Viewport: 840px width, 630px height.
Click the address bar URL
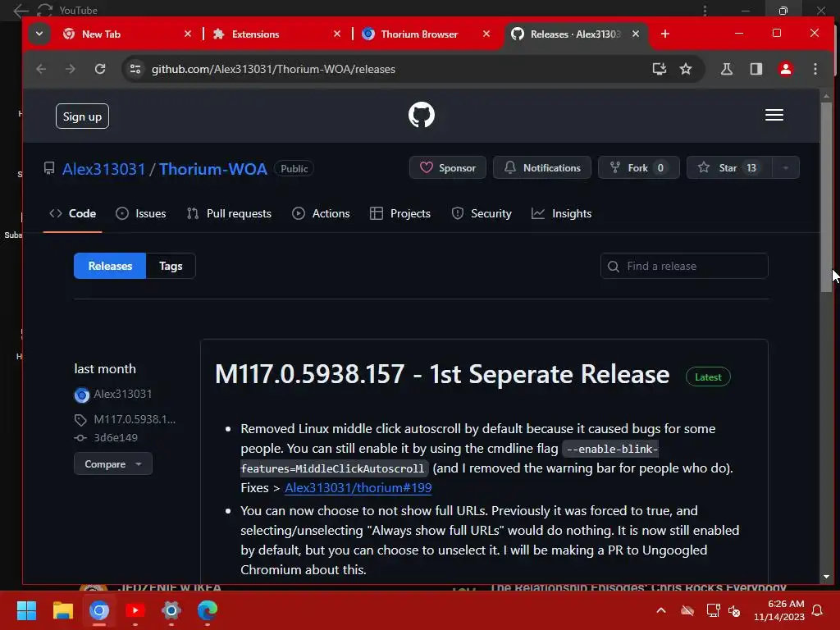pos(273,69)
